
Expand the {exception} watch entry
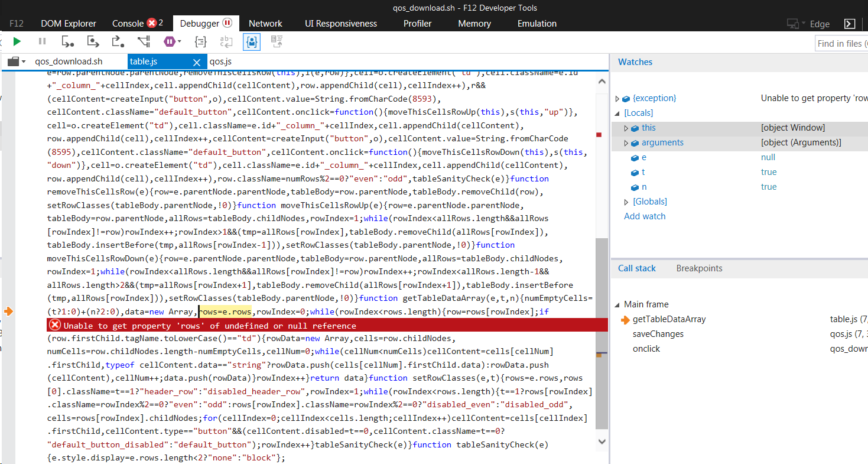click(617, 99)
